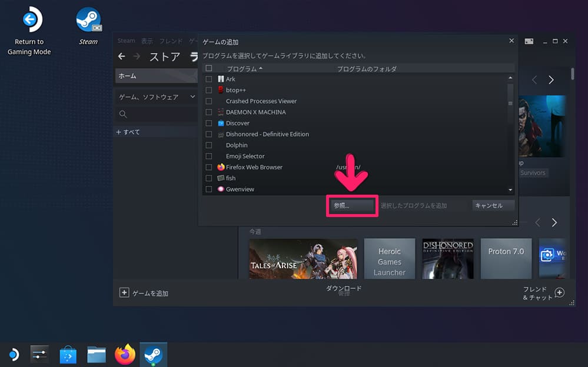The width and height of the screenshot is (588, 367).
Task: Click the 参照... browse button
Action: pos(352,205)
